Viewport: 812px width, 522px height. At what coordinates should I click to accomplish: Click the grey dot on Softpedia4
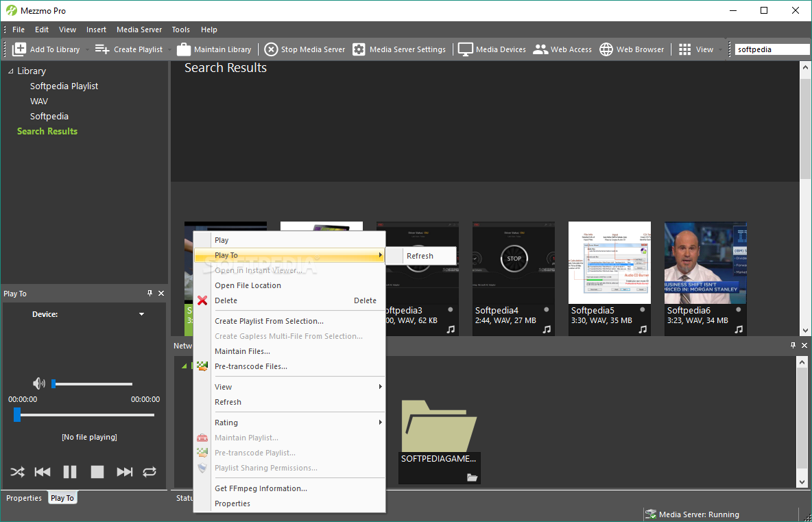[547, 309]
